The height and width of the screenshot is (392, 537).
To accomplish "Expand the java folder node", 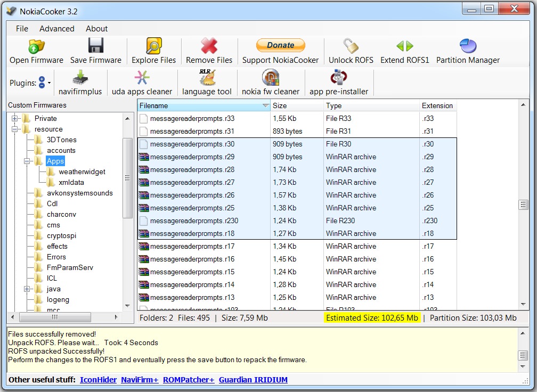I will click(x=27, y=289).
